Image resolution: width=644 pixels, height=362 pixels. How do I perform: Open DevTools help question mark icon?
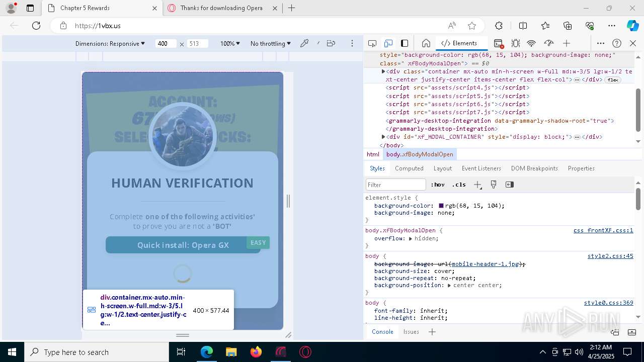click(617, 43)
